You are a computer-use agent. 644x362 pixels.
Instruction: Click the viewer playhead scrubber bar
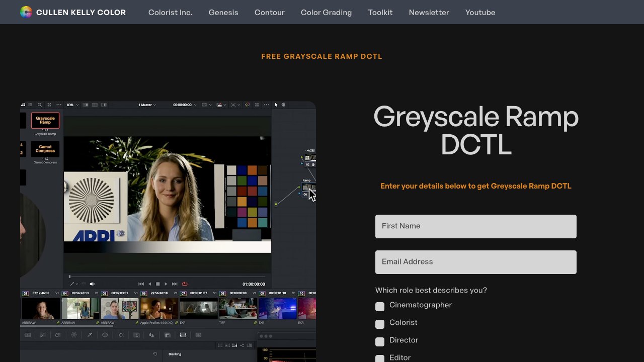coord(167,277)
